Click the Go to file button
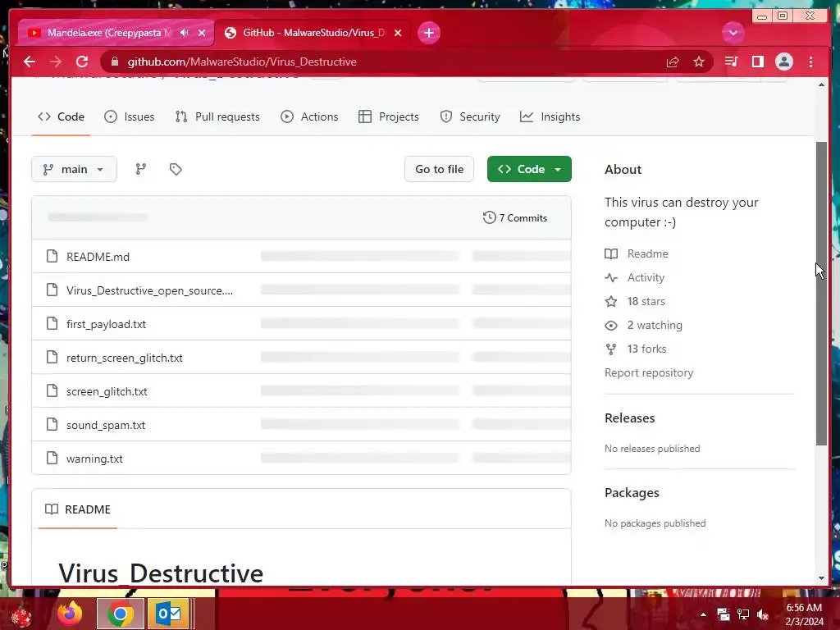The width and height of the screenshot is (840, 630). pos(440,169)
